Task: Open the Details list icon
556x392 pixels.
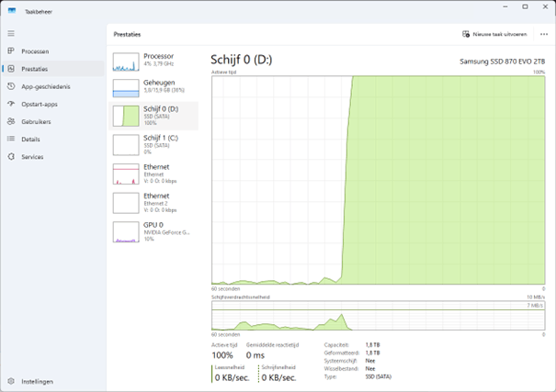Action: point(11,139)
